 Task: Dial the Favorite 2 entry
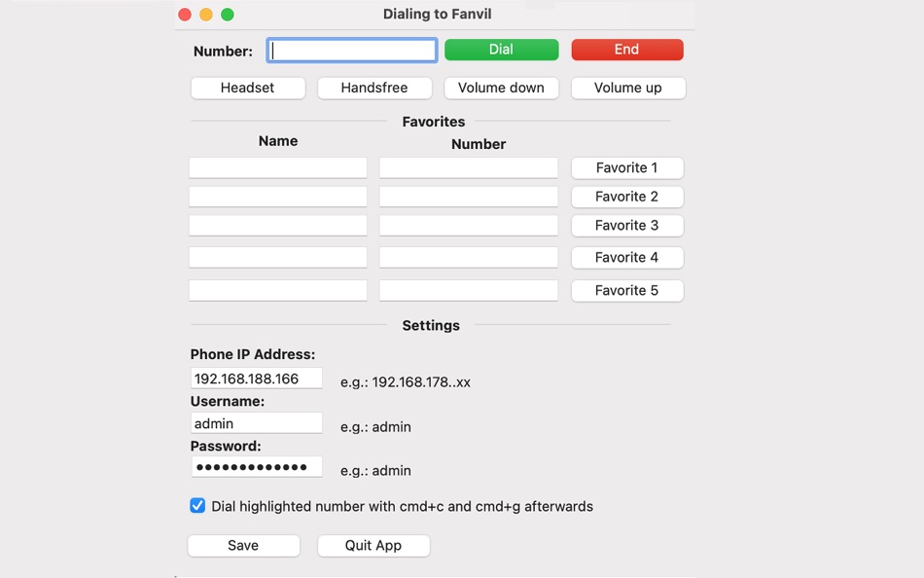pos(627,197)
